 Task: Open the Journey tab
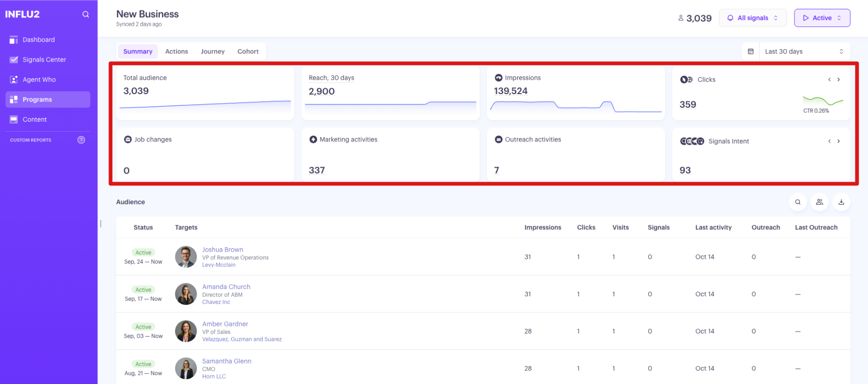pyautogui.click(x=213, y=52)
